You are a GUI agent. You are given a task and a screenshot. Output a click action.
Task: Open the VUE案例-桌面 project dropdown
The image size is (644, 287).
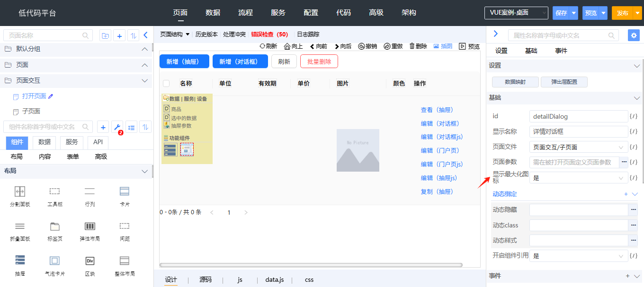tap(516, 13)
